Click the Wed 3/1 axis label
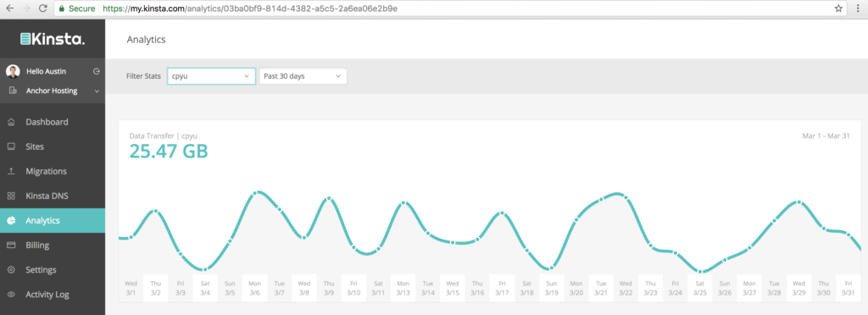The width and height of the screenshot is (868, 315). [x=131, y=287]
